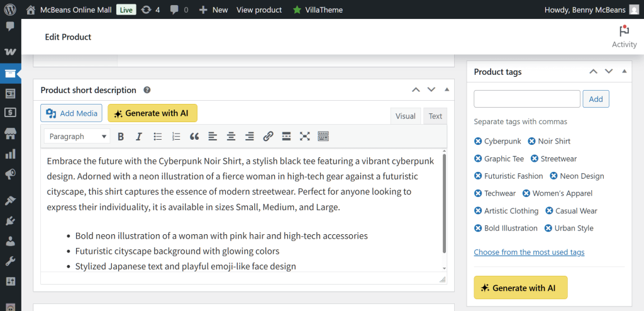644x311 pixels.
Task: Toggle italic formatting
Action: coord(139,137)
